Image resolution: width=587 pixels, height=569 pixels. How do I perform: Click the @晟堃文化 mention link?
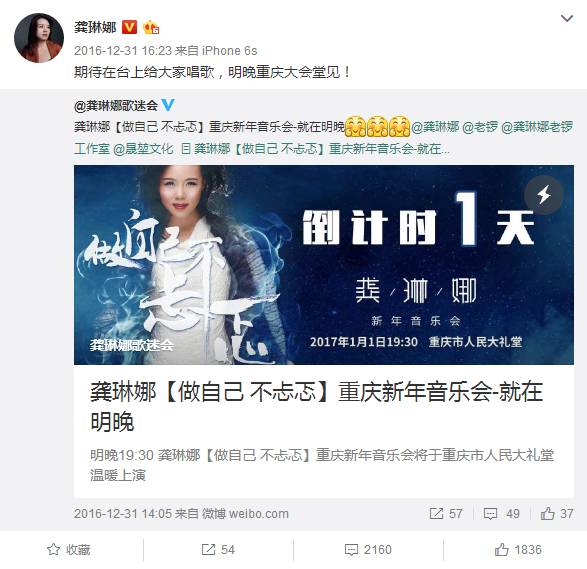click(143, 149)
